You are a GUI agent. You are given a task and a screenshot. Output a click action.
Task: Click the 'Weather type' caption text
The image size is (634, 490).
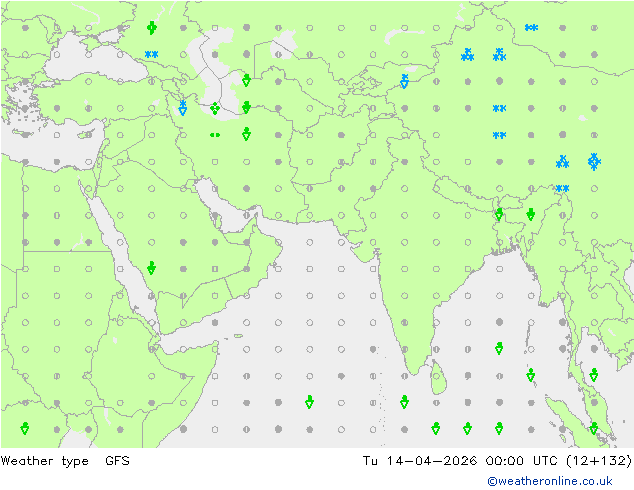[x=44, y=461]
